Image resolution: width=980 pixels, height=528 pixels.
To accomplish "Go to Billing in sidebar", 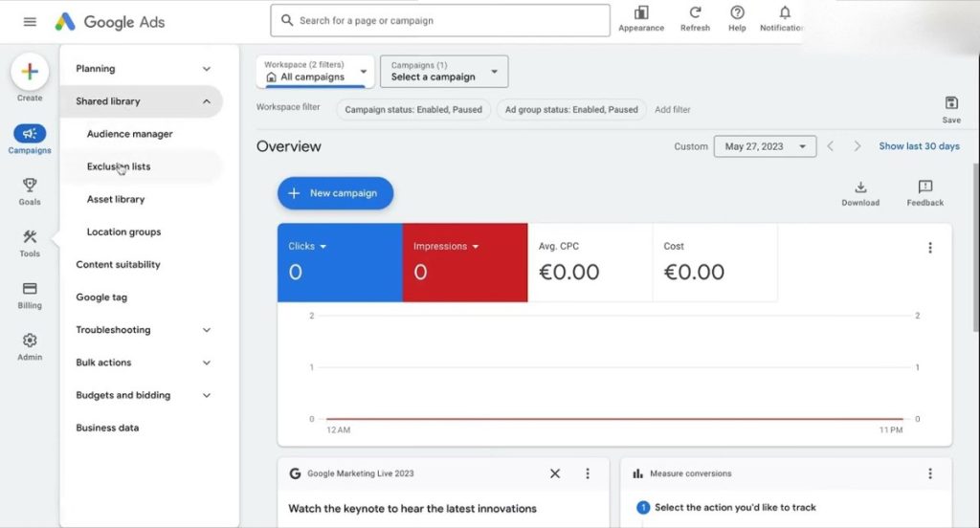I will pyautogui.click(x=30, y=290).
